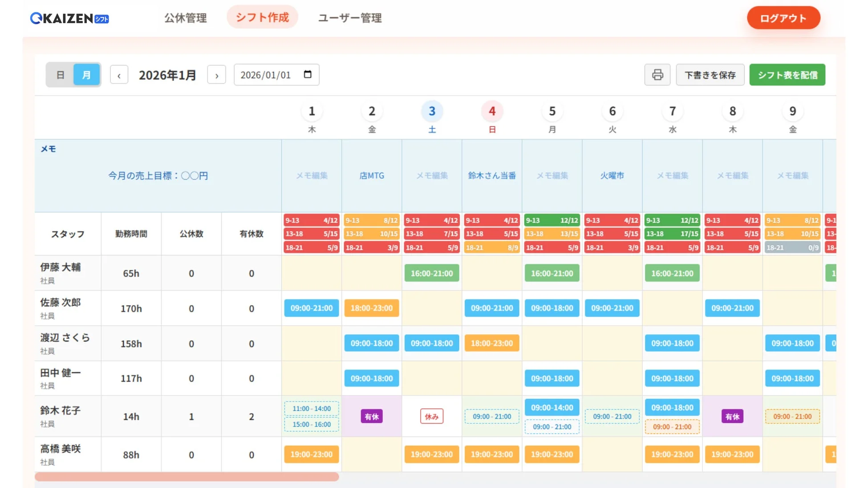Click the horizontal scrollbar at the bottom

pos(187,476)
